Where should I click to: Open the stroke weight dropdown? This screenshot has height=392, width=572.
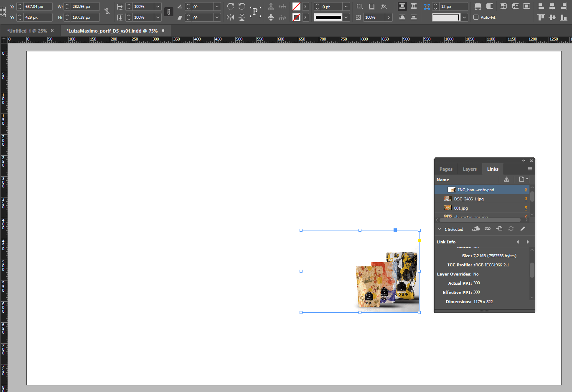[346, 6]
